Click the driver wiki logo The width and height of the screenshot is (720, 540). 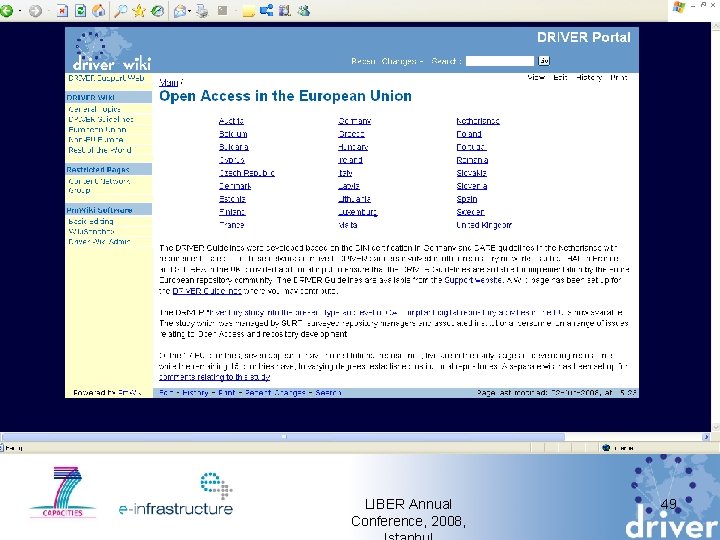click(x=111, y=51)
